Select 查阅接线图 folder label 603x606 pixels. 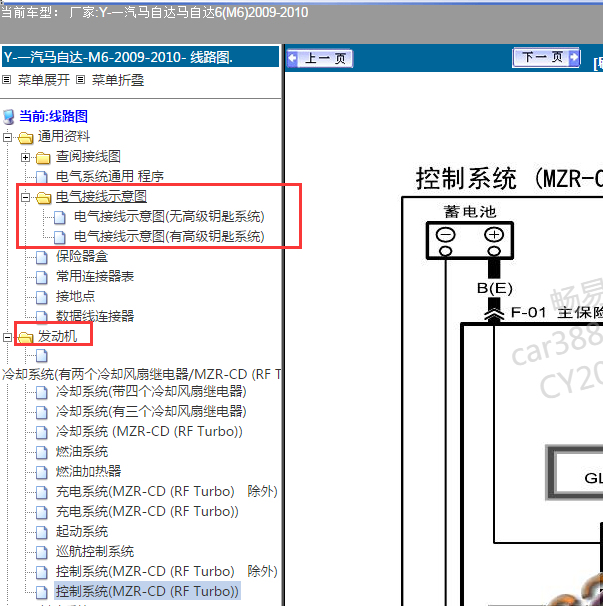click(x=88, y=156)
